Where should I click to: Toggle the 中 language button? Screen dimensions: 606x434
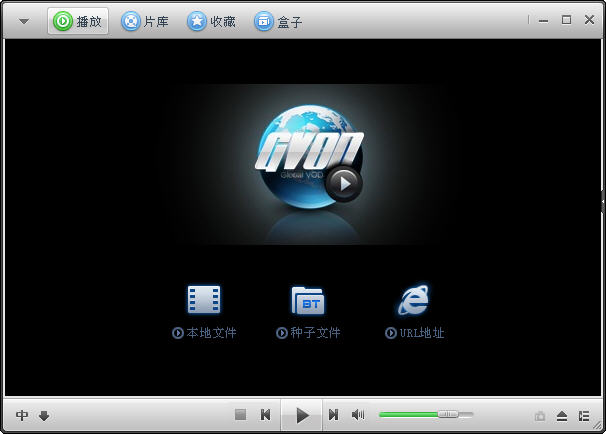22,415
